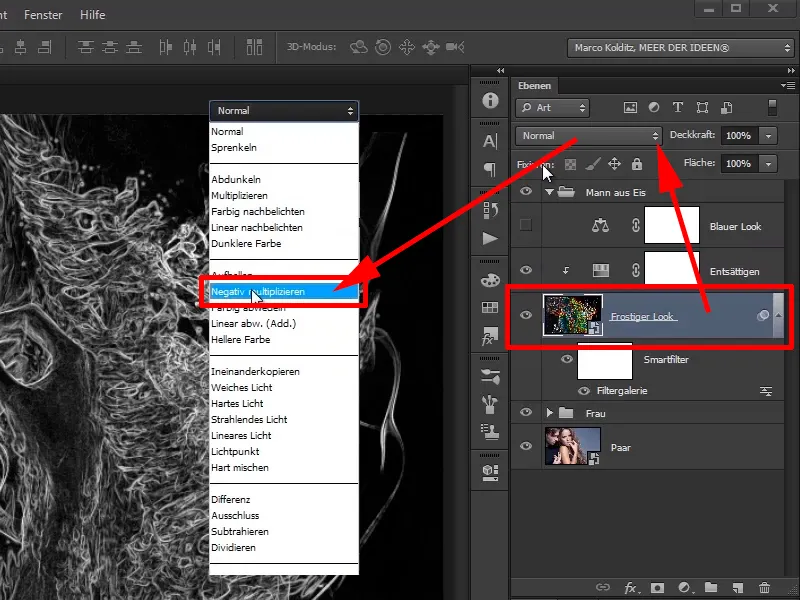This screenshot has width=800, height=600.
Task: Toggle visibility of Mann aus Eis group
Action: [526, 191]
